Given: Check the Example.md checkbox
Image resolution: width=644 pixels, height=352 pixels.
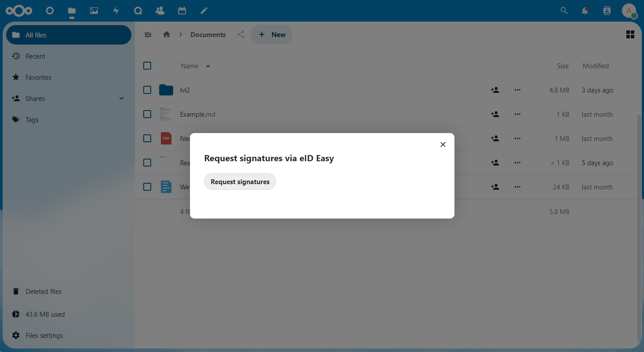Looking at the screenshot, I should [x=147, y=114].
